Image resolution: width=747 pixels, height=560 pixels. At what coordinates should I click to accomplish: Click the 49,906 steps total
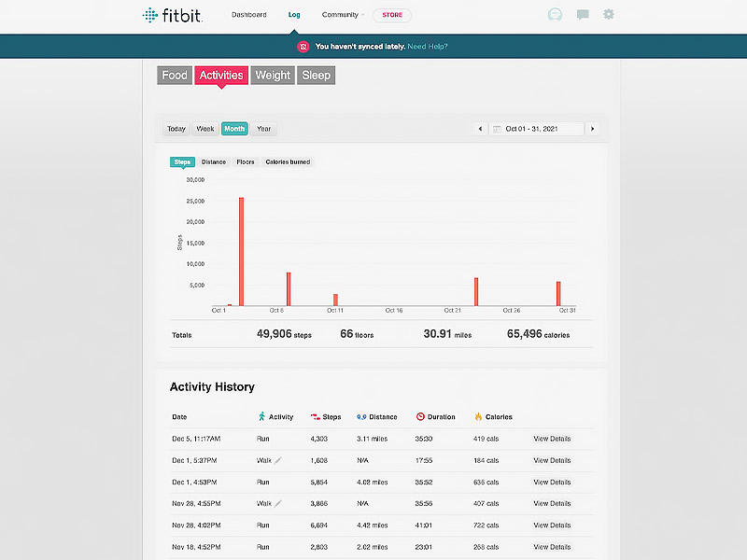click(284, 334)
